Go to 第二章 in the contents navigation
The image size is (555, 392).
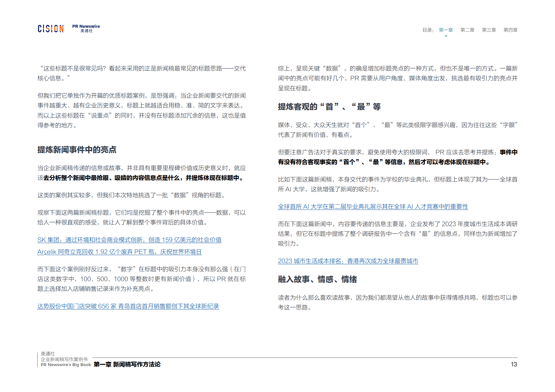(x=467, y=30)
